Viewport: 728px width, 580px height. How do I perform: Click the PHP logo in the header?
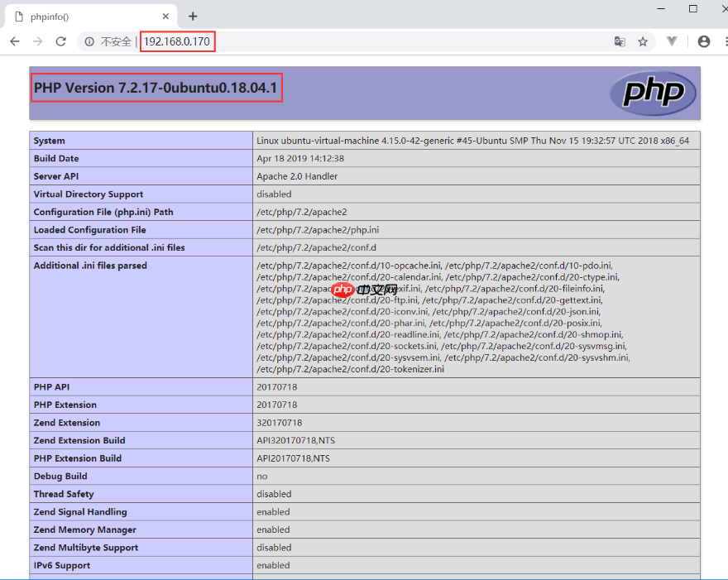653,93
